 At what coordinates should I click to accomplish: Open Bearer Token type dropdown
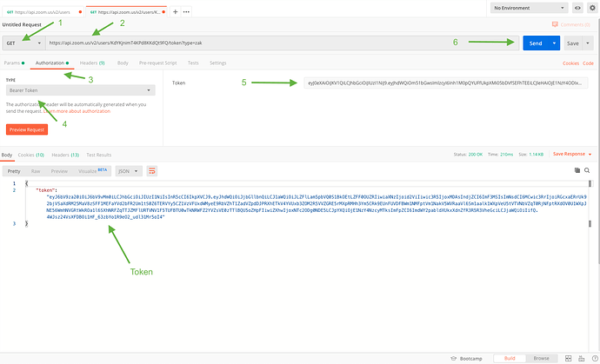(81, 90)
